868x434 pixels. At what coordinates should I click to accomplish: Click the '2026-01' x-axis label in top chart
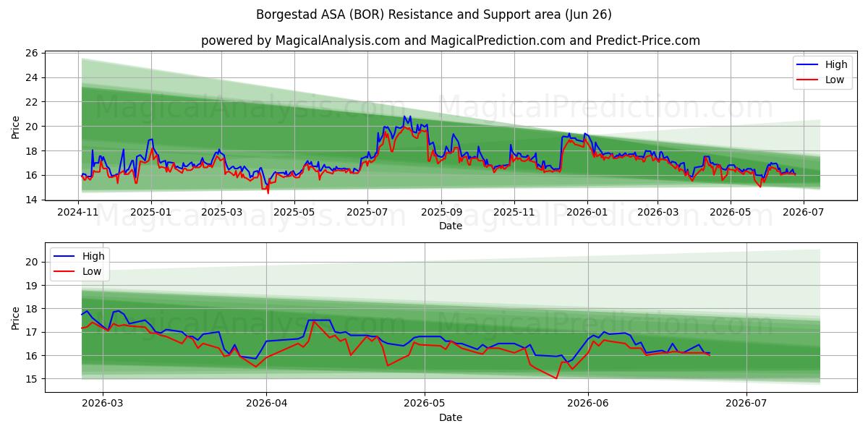587,213
